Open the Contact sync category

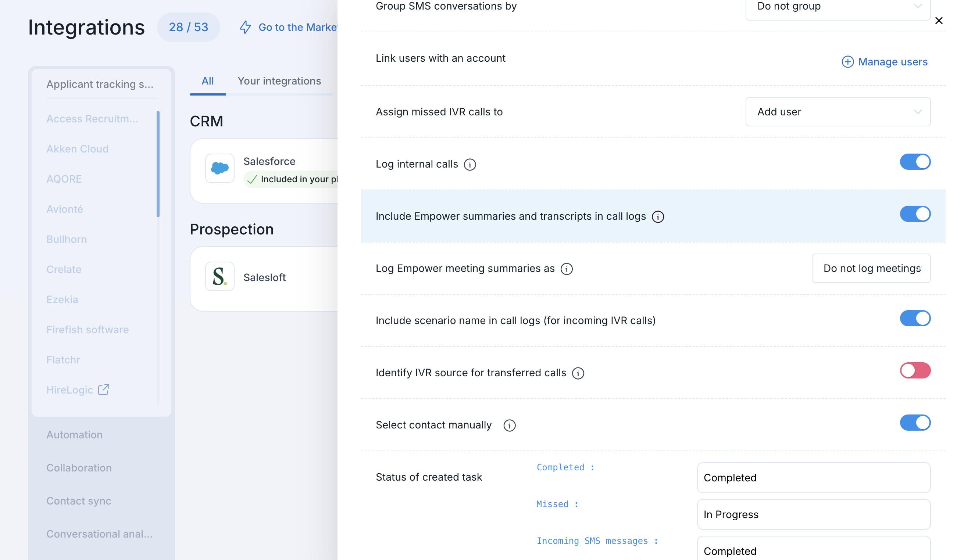(79, 501)
